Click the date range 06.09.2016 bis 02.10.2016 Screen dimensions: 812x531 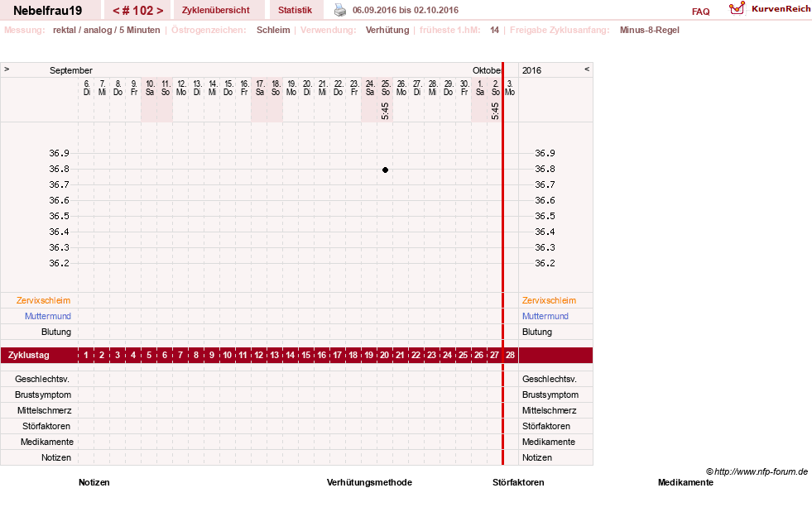(x=406, y=10)
